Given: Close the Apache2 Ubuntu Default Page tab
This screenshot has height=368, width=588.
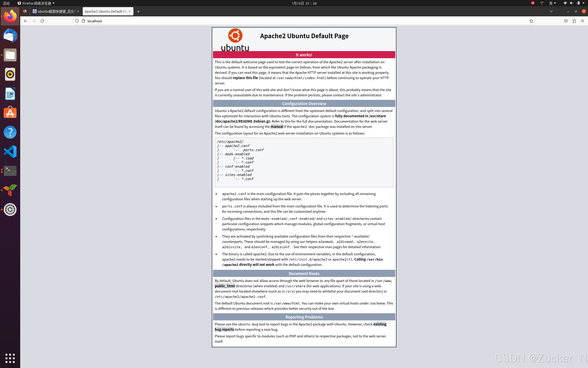Looking at the screenshot, I should point(130,11).
